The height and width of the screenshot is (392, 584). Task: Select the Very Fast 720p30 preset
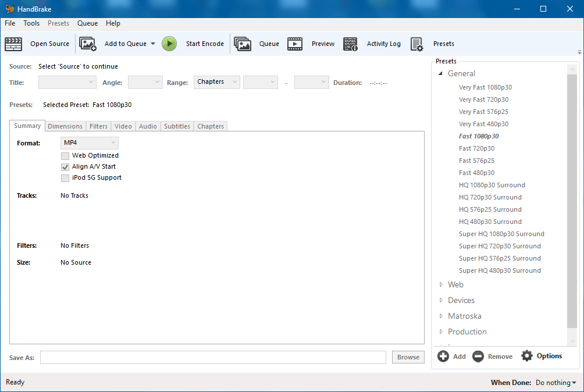click(483, 99)
